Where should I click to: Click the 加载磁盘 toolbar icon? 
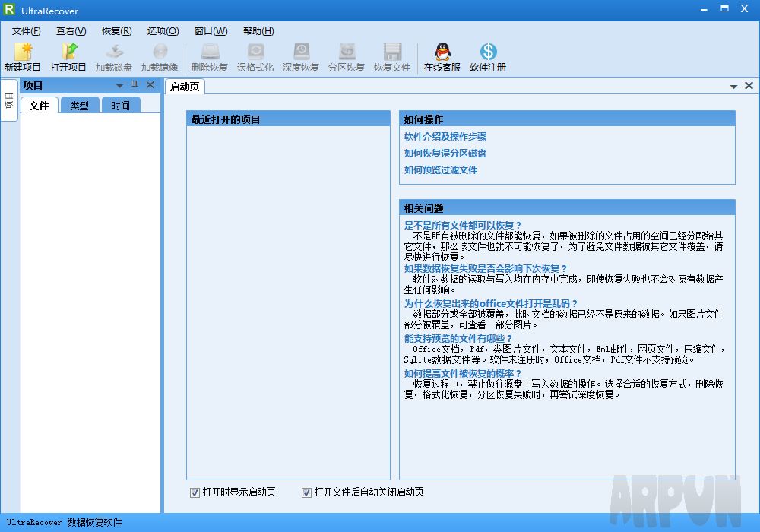coord(114,52)
